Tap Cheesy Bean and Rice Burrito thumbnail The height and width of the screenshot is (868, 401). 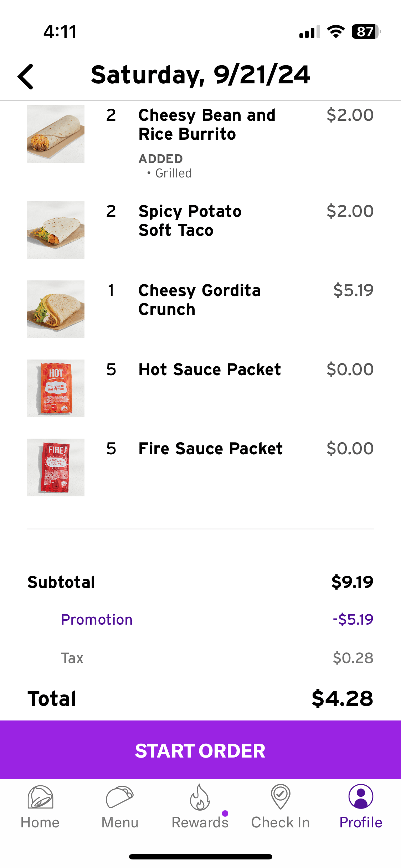click(56, 134)
